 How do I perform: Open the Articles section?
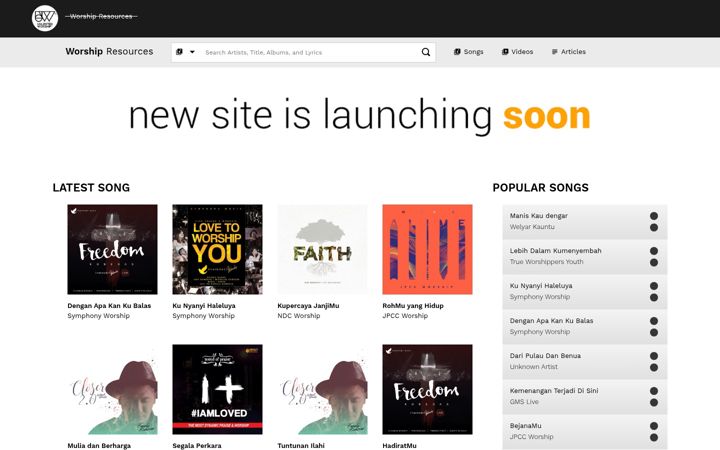(x=568, y=51)
